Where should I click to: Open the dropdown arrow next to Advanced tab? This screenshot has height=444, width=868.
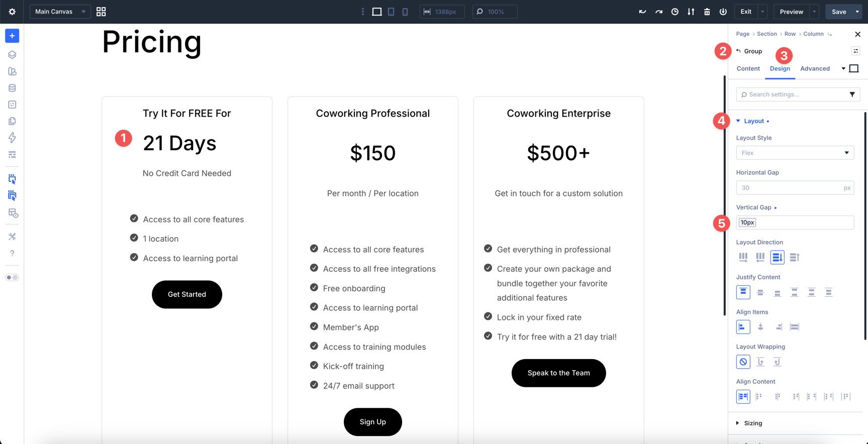click(x=843, y=68)
